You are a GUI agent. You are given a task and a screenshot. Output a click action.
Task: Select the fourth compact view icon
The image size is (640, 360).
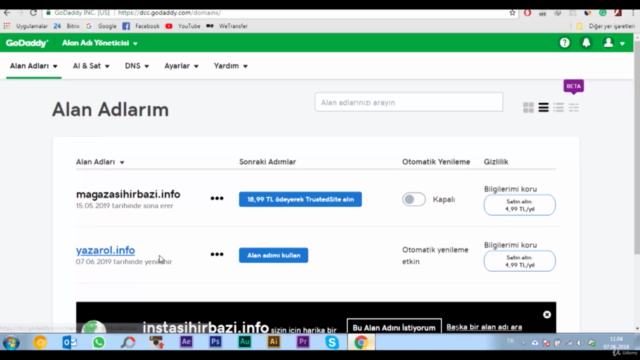[573, 107]
